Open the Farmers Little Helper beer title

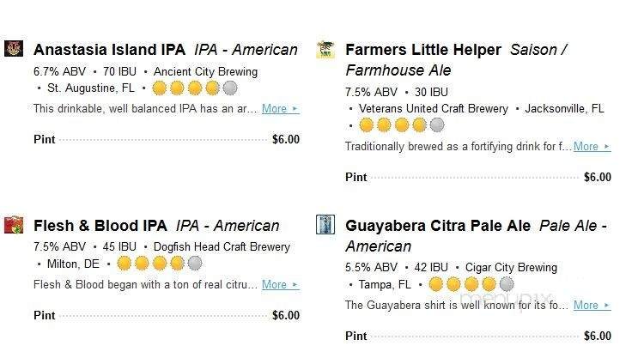point(422,50)
